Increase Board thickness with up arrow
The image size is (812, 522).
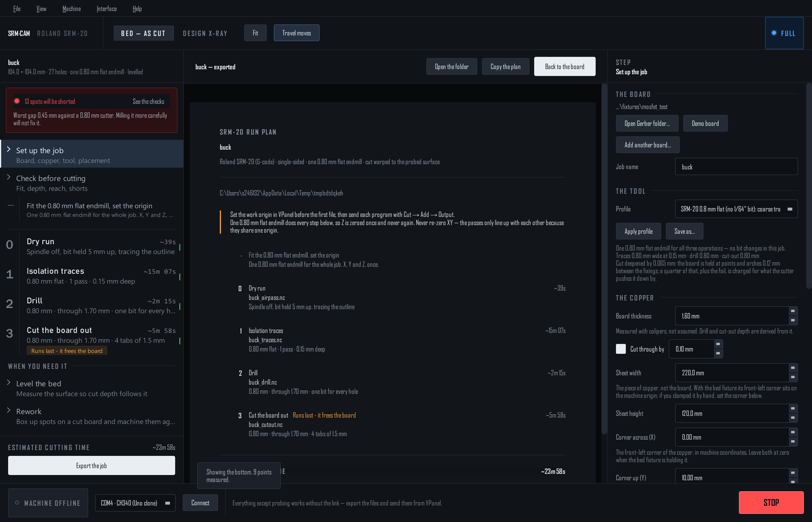click(793, 311)
